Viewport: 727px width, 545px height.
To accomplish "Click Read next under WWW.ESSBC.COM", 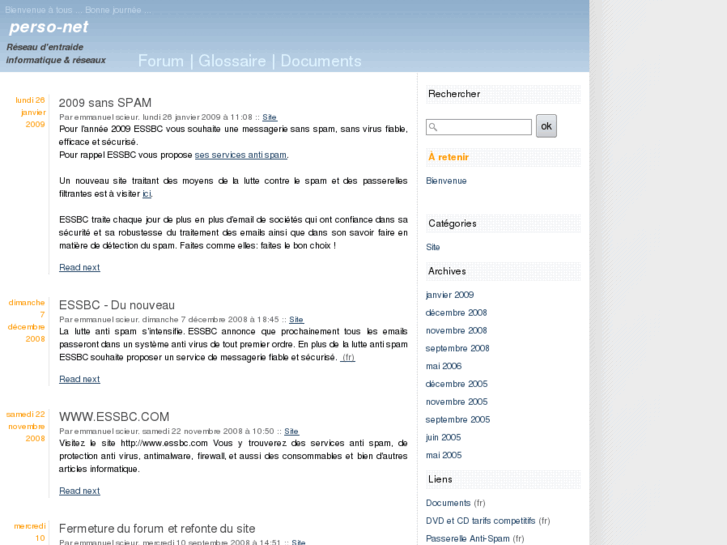I will tap(79, 491).
